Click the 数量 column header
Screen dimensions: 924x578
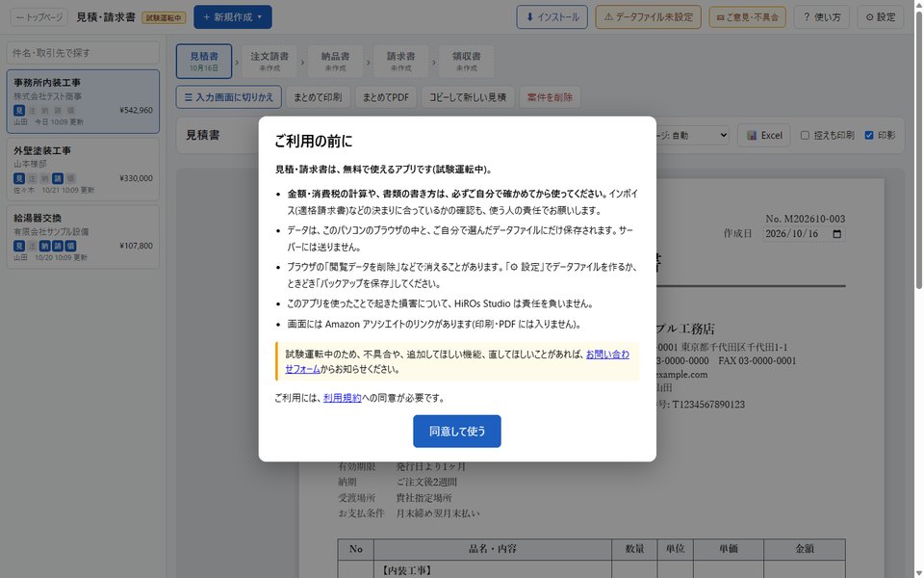(634, 548)
